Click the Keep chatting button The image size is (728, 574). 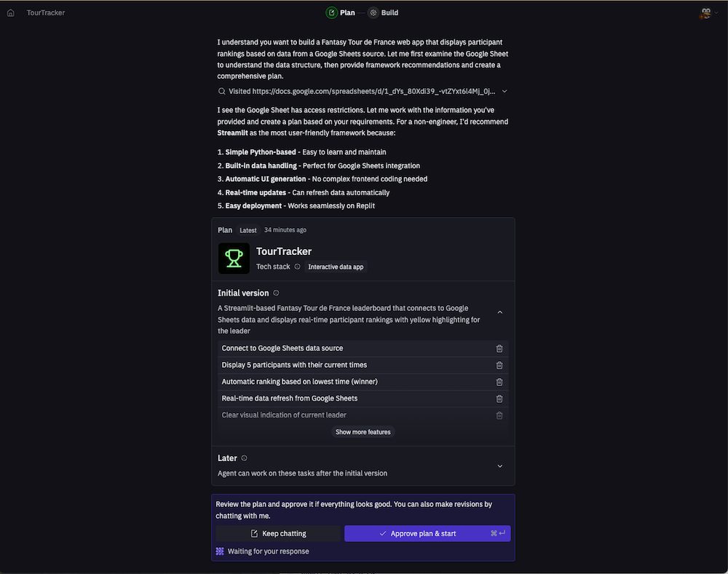tap(278, 533)
